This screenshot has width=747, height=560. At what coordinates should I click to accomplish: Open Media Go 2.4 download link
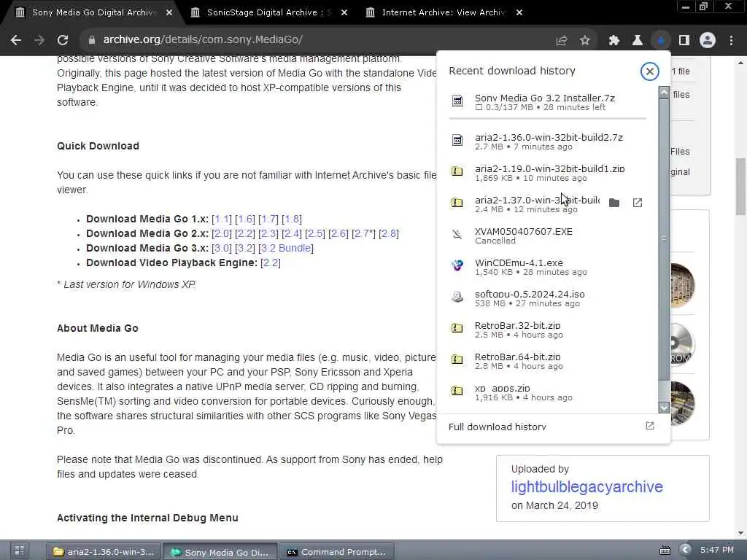click(x=292, y=234)
